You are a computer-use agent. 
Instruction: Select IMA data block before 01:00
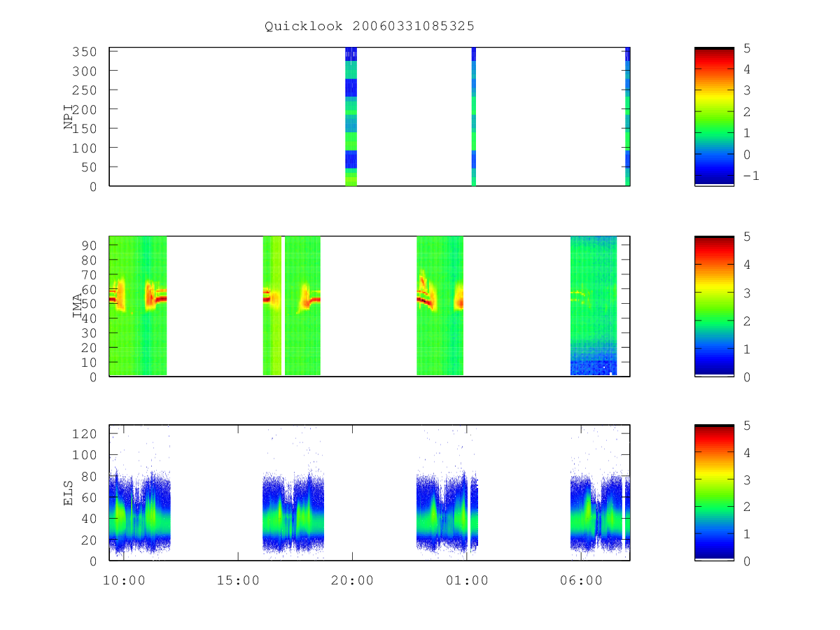point(440,306)
